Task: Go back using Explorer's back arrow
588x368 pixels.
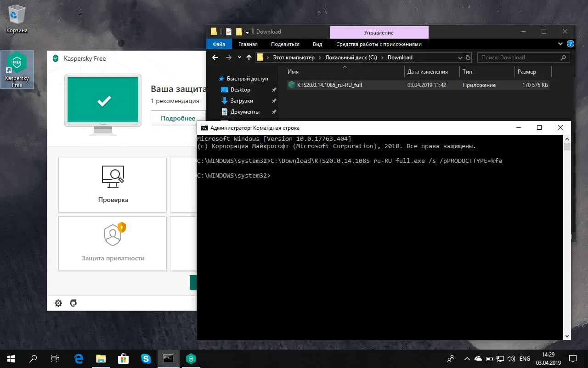Action: pyautogui.click(x=215, y=57)
